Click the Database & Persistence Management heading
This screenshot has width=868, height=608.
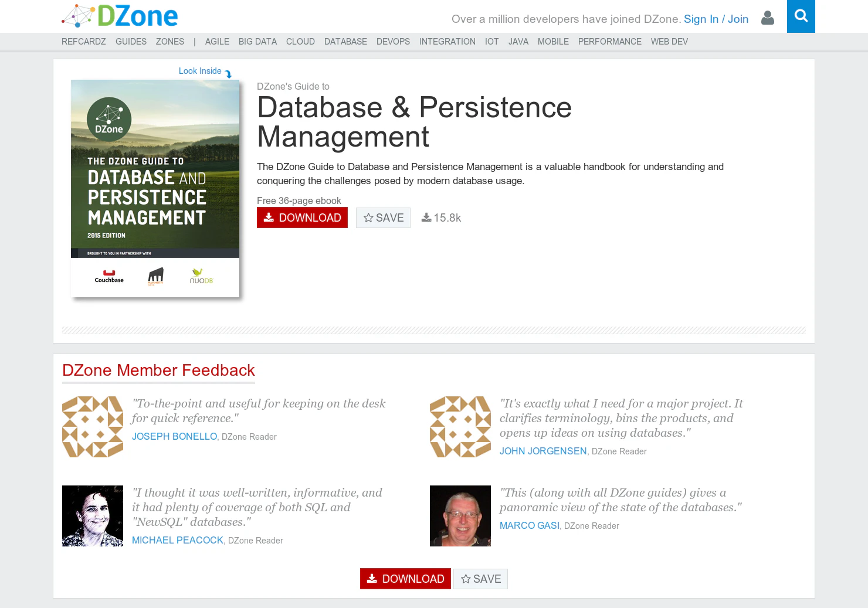[x=414, y=122]
